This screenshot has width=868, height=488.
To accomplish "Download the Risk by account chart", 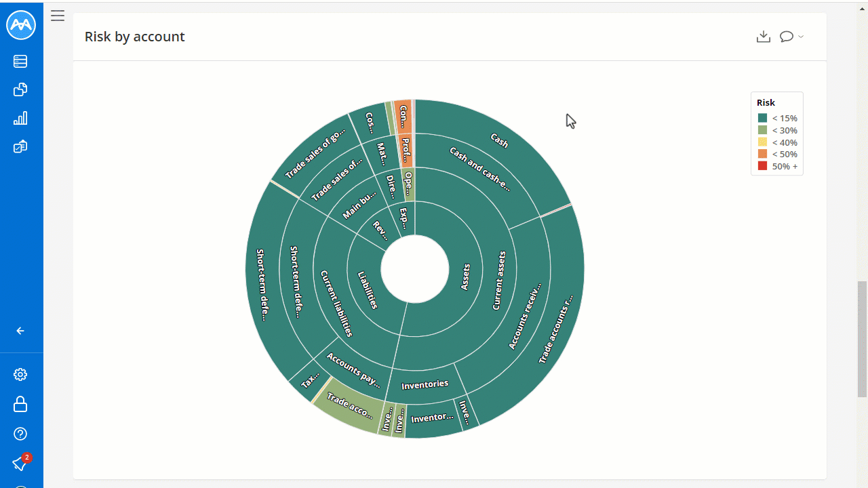I will [x=764, y=37].
